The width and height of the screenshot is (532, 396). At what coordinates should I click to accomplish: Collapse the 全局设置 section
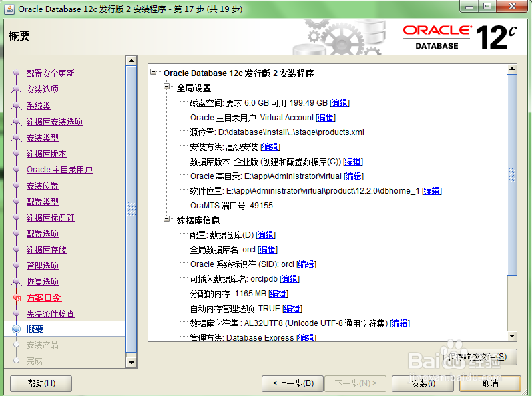[x=167, y=87]
